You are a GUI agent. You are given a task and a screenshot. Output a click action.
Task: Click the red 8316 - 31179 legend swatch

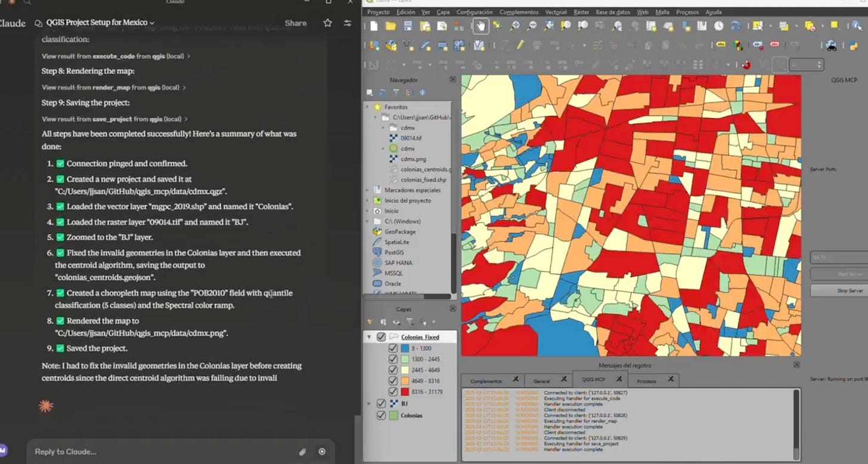click(x=406, y=392)
